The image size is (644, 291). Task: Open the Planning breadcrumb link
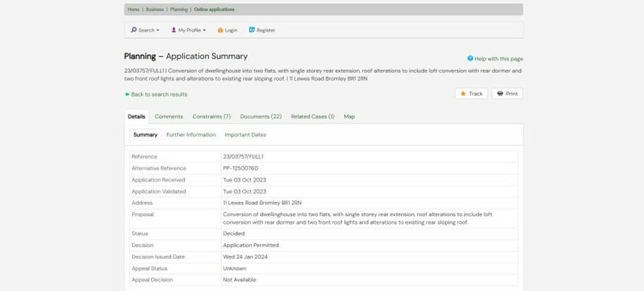[x=179, y=10]
